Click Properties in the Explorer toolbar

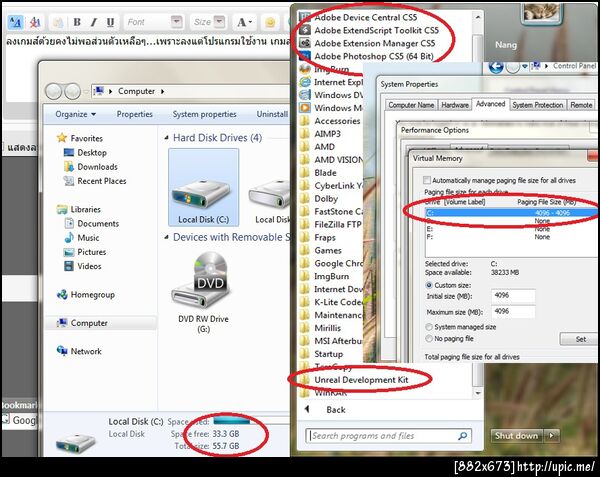coord(134,114)
